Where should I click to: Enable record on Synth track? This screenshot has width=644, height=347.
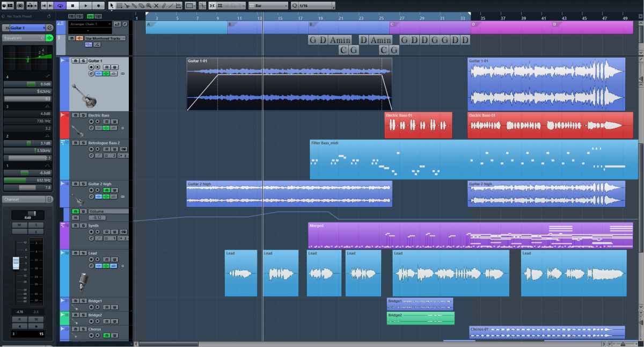coord(91,232)
